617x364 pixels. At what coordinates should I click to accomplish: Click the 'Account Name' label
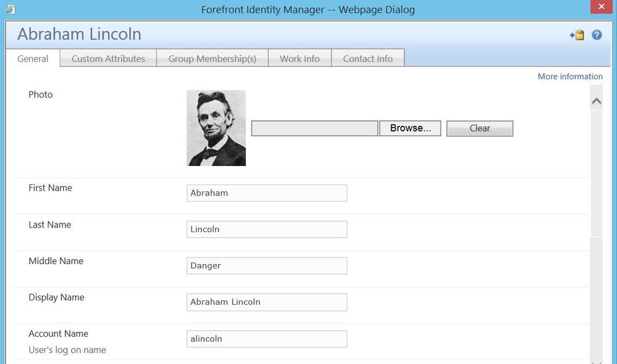(58, 334)
